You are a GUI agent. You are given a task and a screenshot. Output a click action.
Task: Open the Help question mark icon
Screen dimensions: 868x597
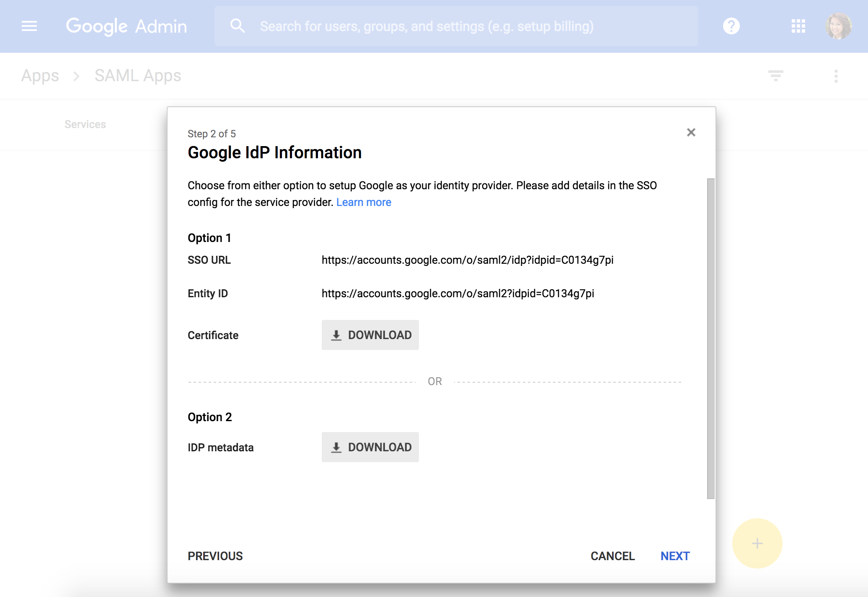(x=731, y=26)
